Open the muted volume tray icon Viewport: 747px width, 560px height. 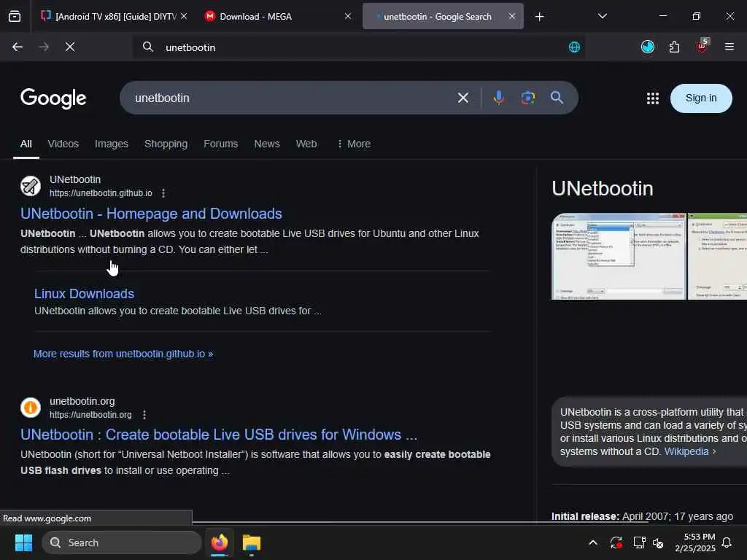click(658, 542)
